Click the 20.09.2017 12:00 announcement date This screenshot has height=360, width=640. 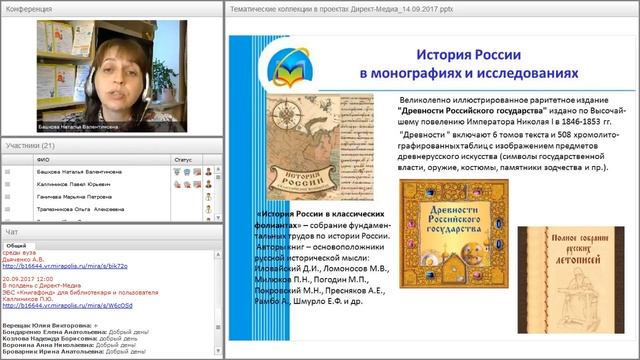28,279
